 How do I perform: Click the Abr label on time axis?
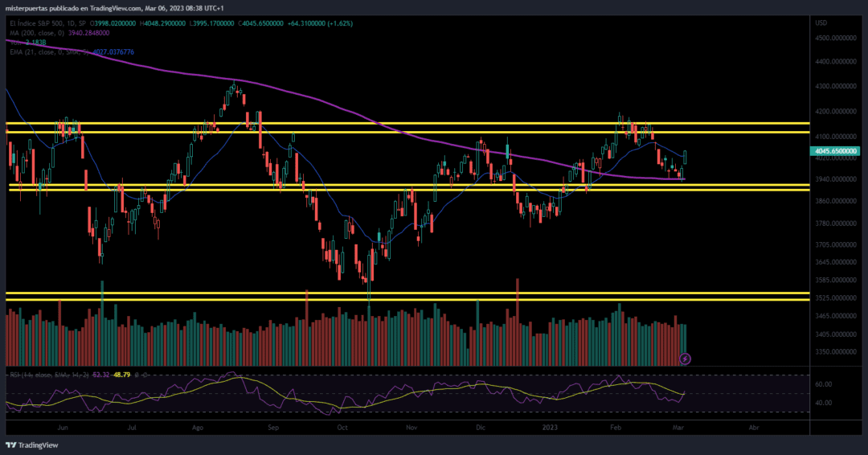pyautogui.click(x=753, y=428)
